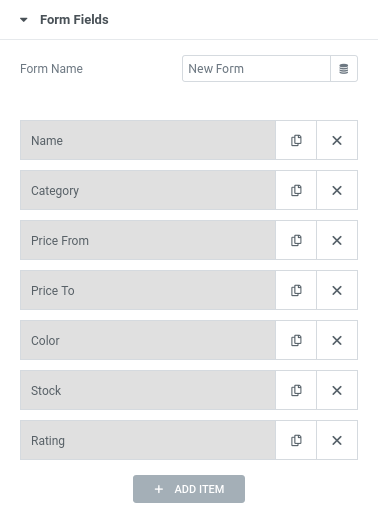The height and width of the screenshot is (517, 378).
Task: Duplicate the Price To field
Action: [296, 290]
